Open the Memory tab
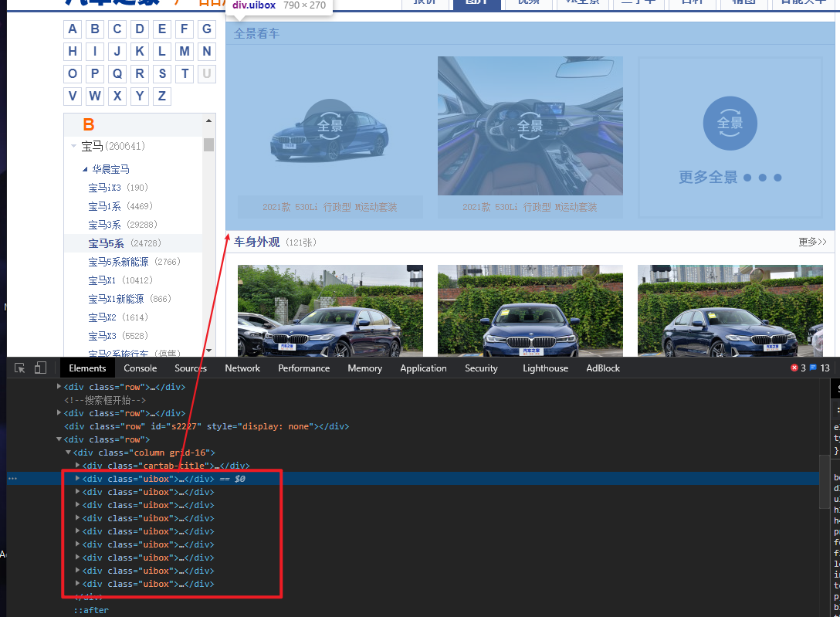This screenshot has width=840, height=617. [x=365, y=368]
